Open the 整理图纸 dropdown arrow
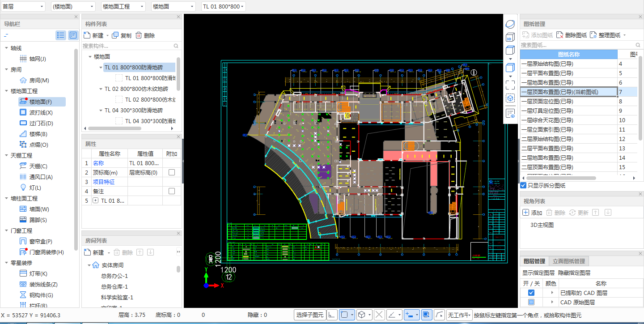Image resolution: width=644 pixels, height=324 pixels. (625, 35)
